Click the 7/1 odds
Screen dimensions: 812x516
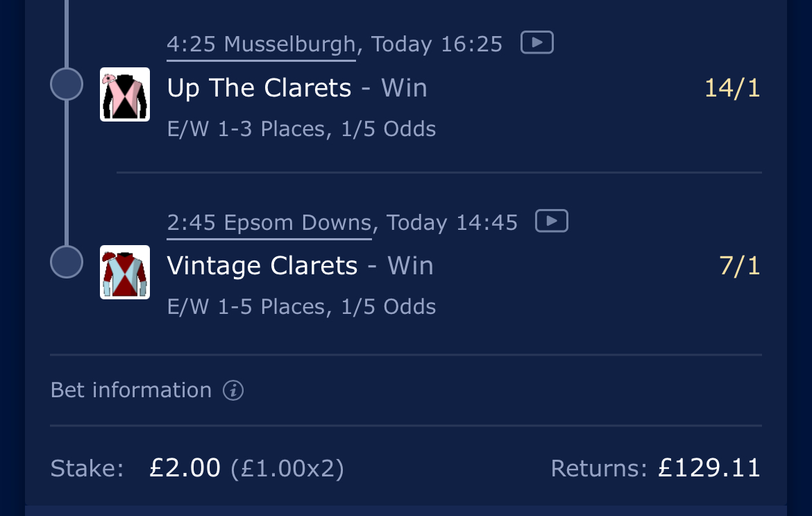(x=740, y=266)
